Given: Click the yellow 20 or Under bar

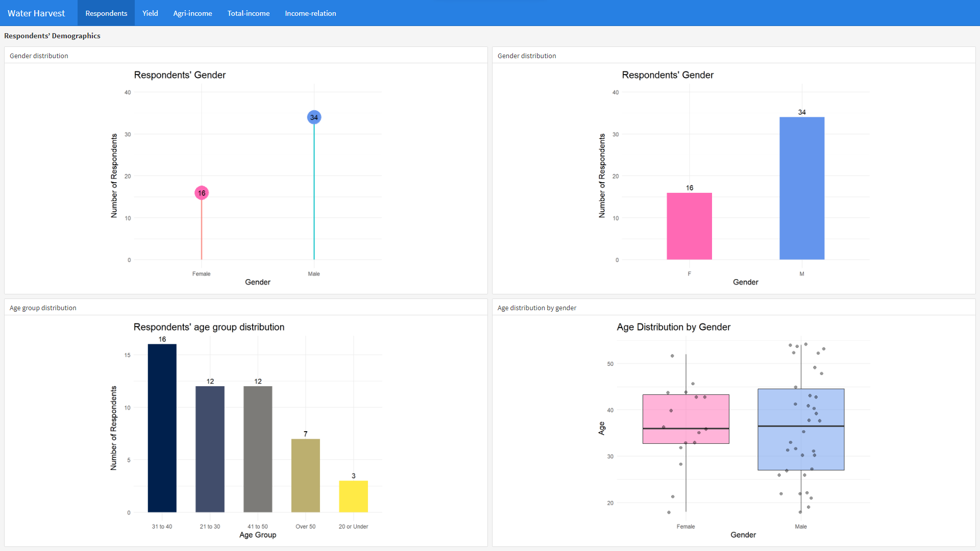Looking at the screenshot, I should coord(353,496).
